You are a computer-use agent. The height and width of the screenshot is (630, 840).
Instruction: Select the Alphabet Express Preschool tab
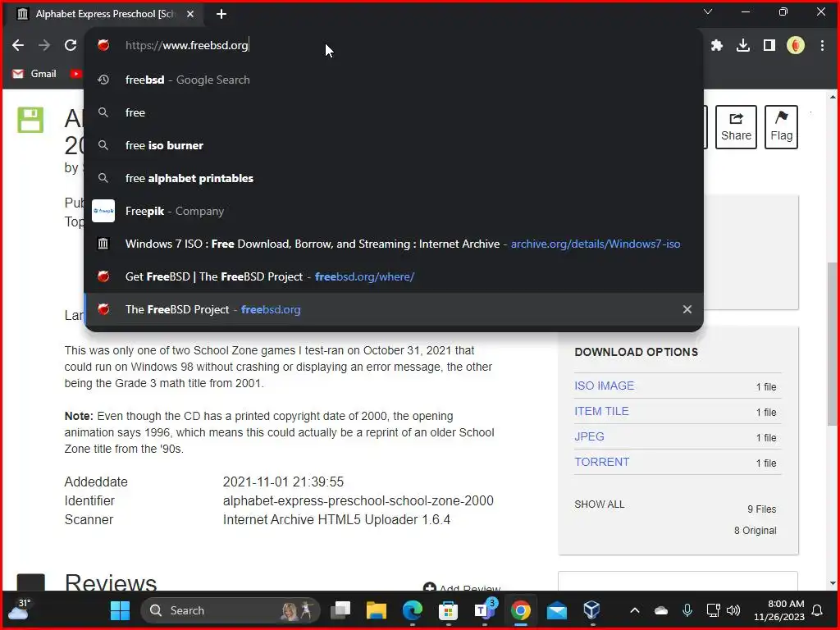pos(104,14)
